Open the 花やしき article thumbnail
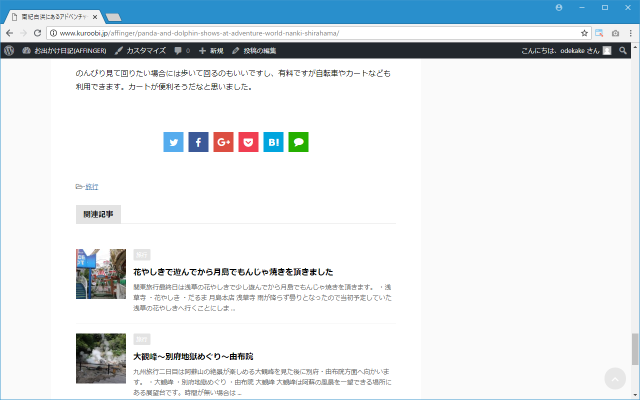Image resolution: width=640 pixels, height=400 pixels. coord(101,274)
